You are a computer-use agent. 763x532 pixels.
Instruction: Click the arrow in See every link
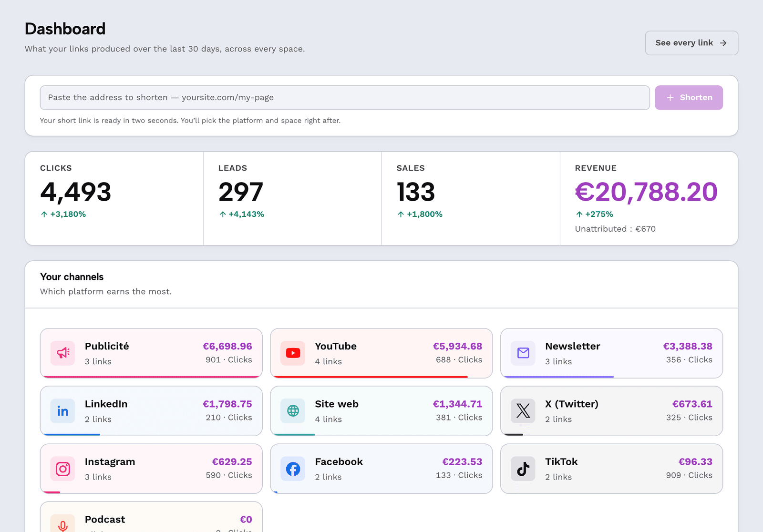(723, 43)
